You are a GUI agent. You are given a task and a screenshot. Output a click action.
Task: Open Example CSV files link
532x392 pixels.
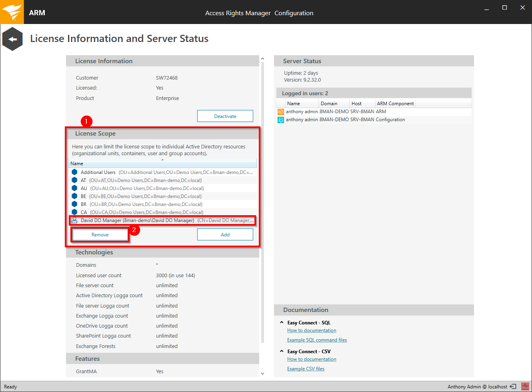[x=306, y=369]
